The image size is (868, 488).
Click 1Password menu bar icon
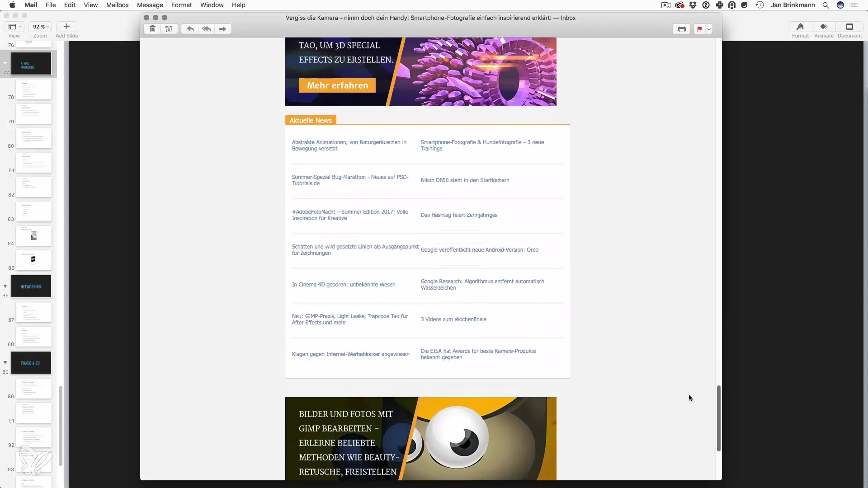[706, 5]
